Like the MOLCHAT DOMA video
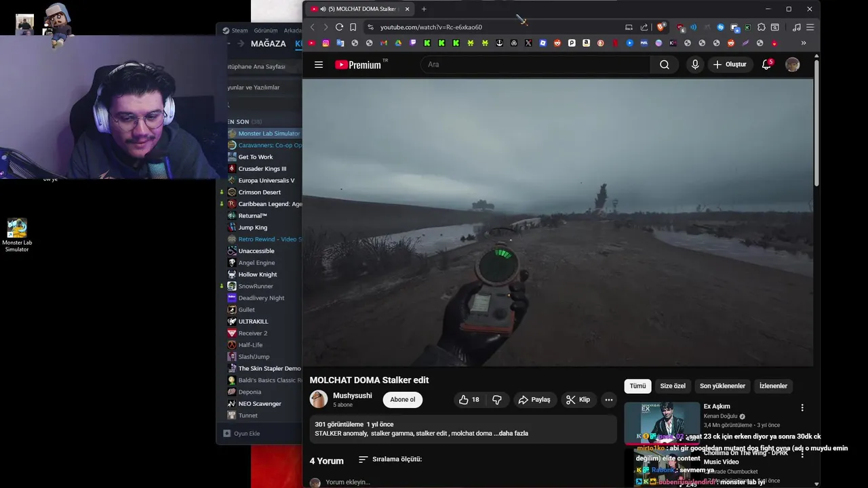Image resolution: width=868 pixels, height=488 pixels. click(469, 400)
